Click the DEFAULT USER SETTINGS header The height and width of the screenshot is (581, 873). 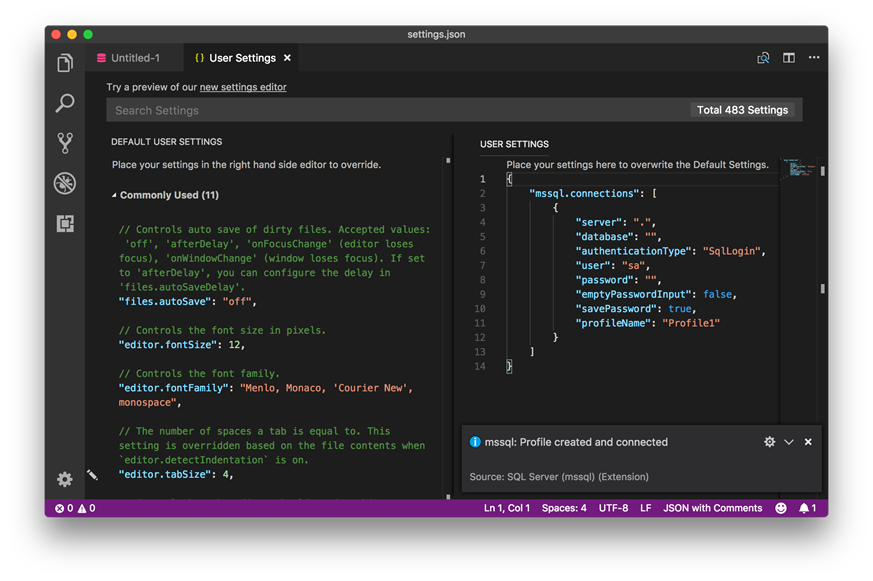point(166,142)
